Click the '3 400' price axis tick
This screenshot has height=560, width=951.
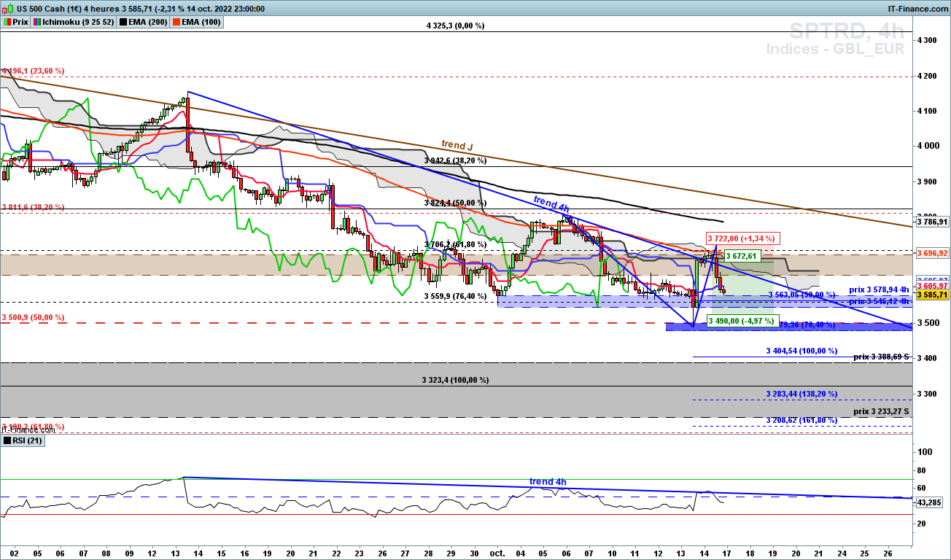click(x=928, y=358)
